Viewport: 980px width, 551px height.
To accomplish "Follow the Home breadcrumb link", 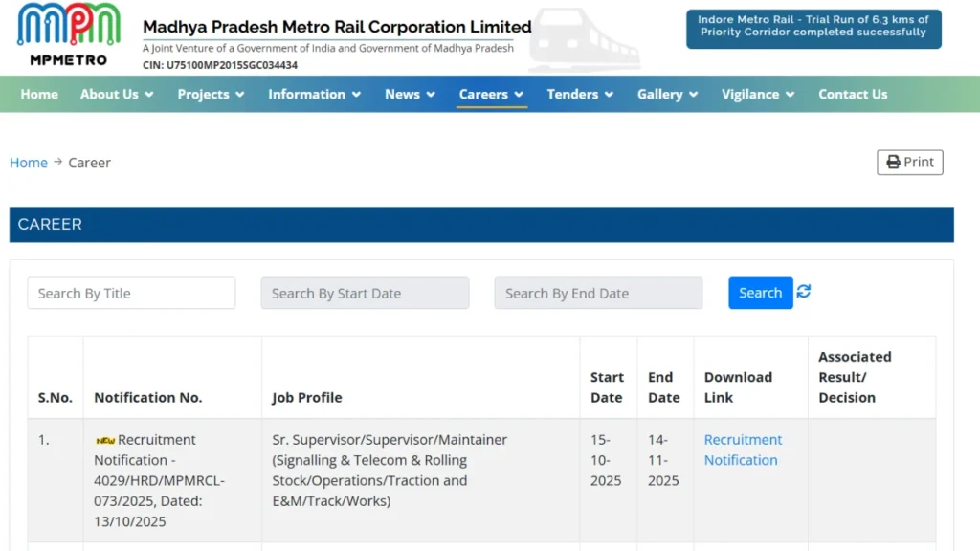I will coord(29,163).
